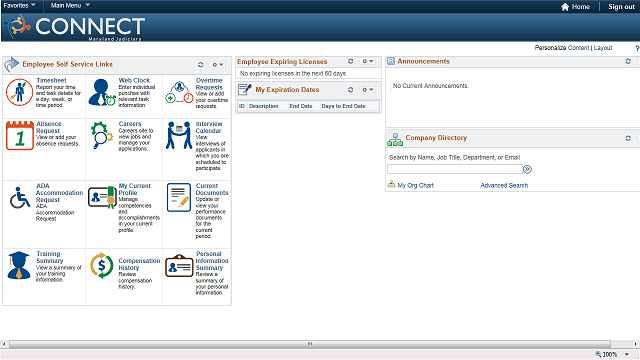Open ADA Accommodation Request text link
This screenshot has width=640, height=360.
pos(59,193)
